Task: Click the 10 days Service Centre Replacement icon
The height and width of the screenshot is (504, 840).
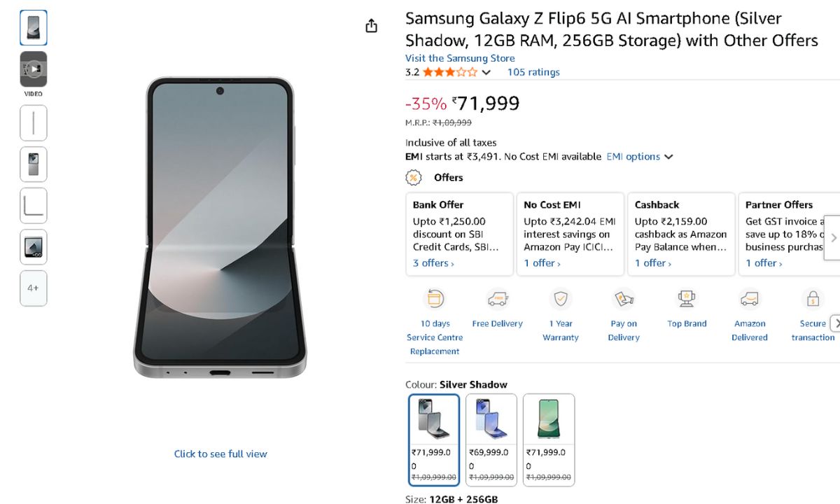Action: click(x=435, y=300)
